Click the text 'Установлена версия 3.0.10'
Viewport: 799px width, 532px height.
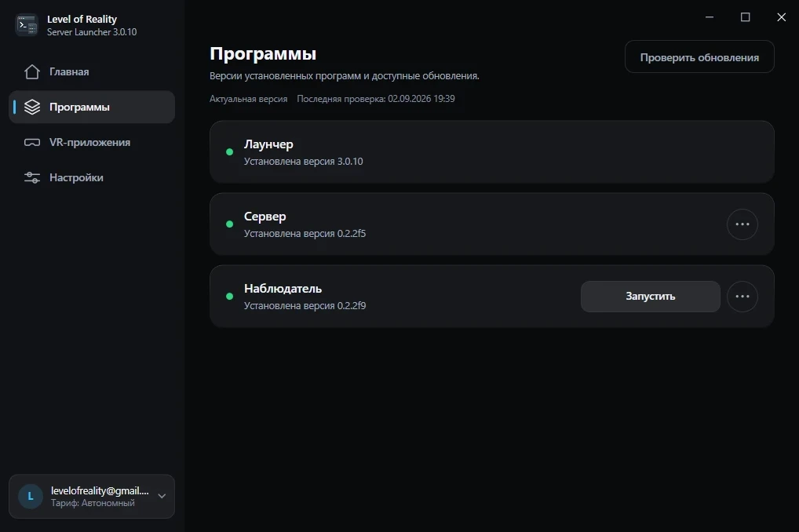[304, 162]
